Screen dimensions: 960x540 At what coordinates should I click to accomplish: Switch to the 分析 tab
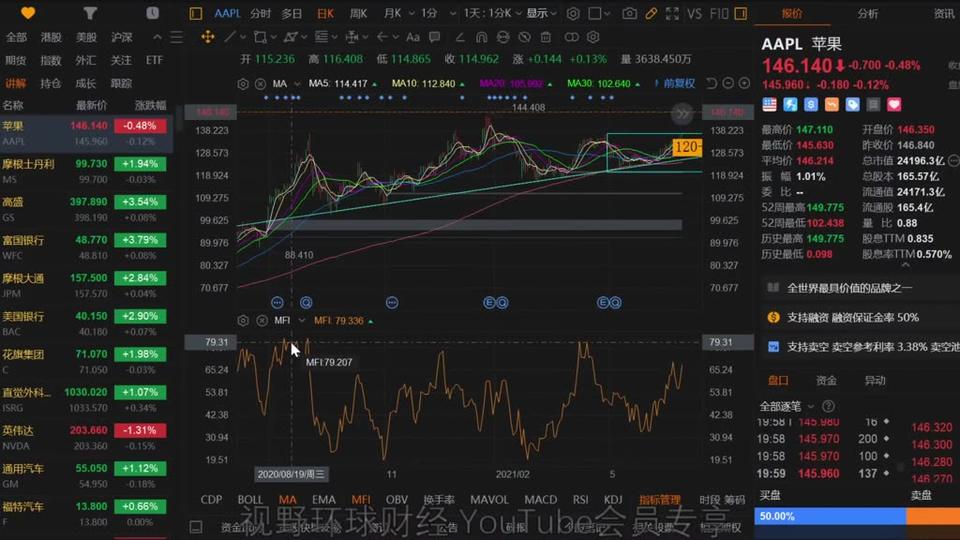(868, 13)
